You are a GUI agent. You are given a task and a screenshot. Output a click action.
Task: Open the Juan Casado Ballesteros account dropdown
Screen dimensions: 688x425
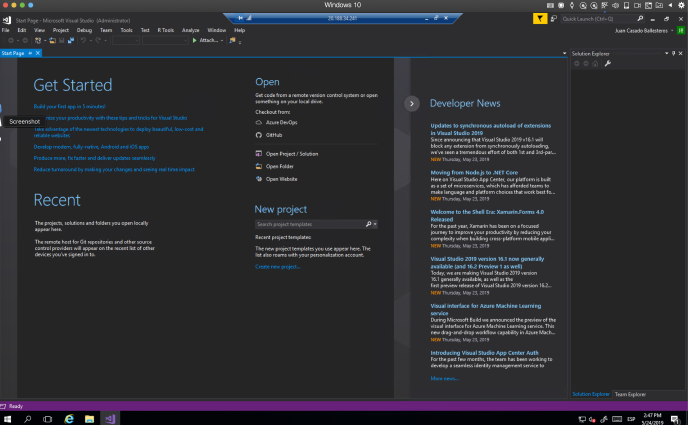click(644, 31)
